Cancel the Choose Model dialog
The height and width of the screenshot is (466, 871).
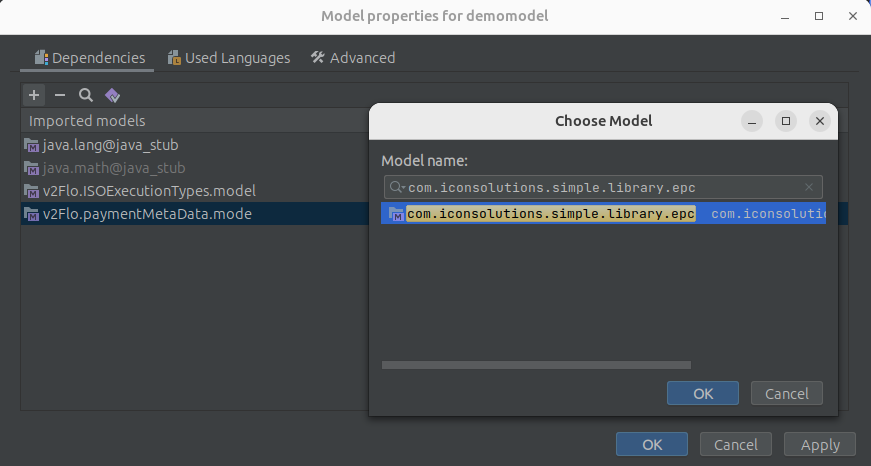coord(787,393)
